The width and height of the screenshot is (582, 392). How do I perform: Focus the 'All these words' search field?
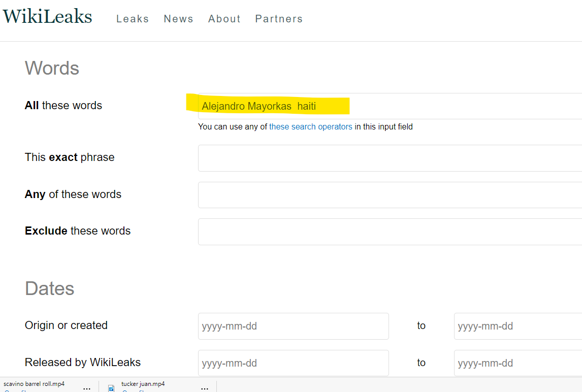pos(390,106)
